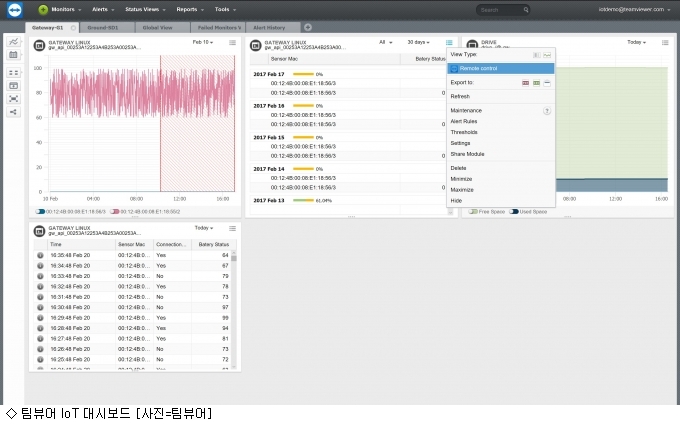Click GATEWAY LINUX round icon on chart module
680x425 pixels.
[x=39, y=45]
